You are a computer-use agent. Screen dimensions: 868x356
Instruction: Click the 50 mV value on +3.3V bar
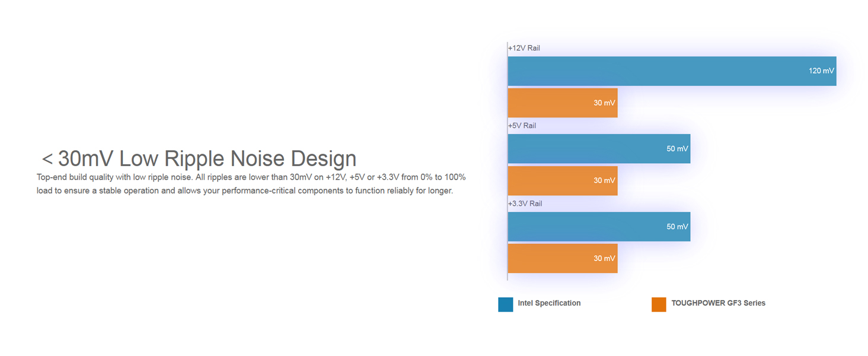677,227
